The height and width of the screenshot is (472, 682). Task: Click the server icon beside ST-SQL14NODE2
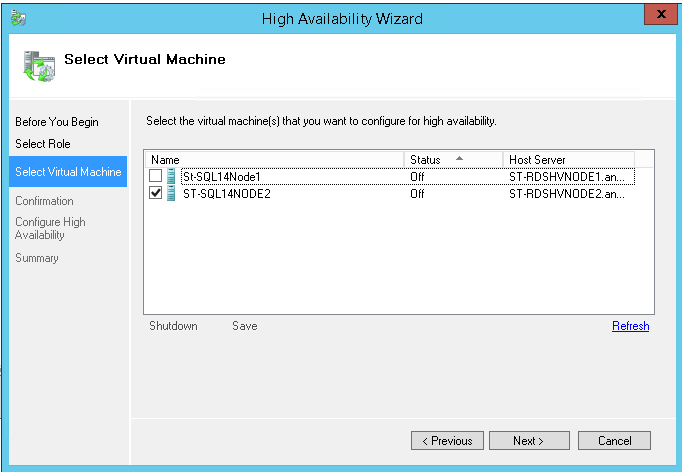[x=171, y=193]
